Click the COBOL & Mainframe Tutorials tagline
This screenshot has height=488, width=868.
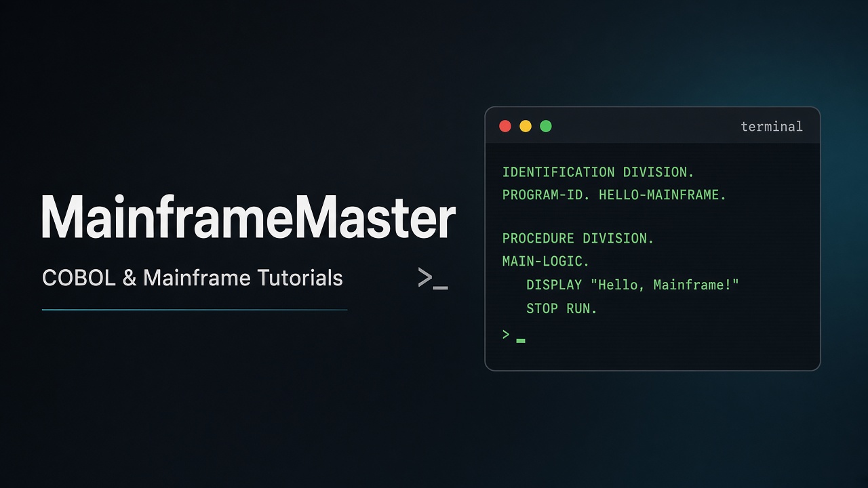pos(193,278)
